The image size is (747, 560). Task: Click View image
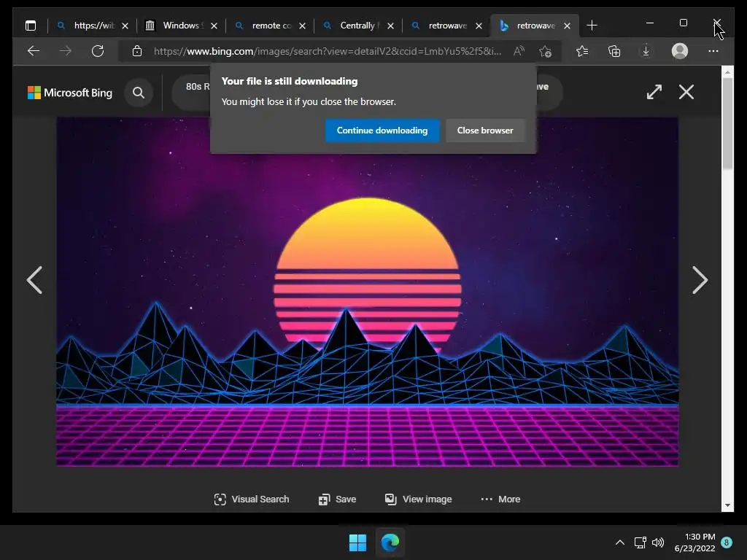418,499
